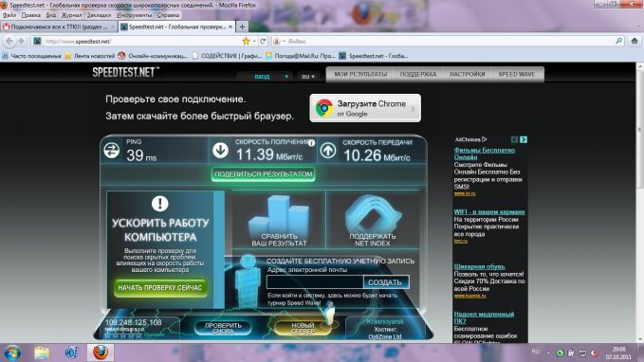This screenshot has height=362, width=644.
Task: Click the third pinned taskbar icon
Action: tap(71, 353)
